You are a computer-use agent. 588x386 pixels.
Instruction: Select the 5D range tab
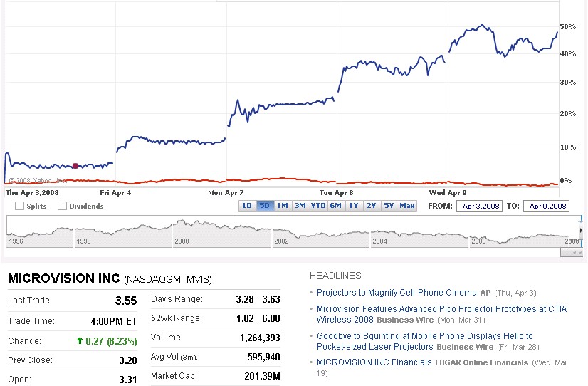coord(265,206)
